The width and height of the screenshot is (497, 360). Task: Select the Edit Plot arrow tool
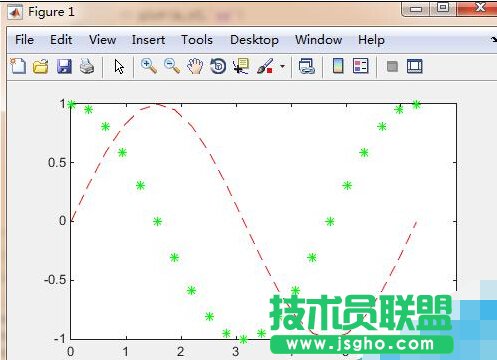(119, 66)
